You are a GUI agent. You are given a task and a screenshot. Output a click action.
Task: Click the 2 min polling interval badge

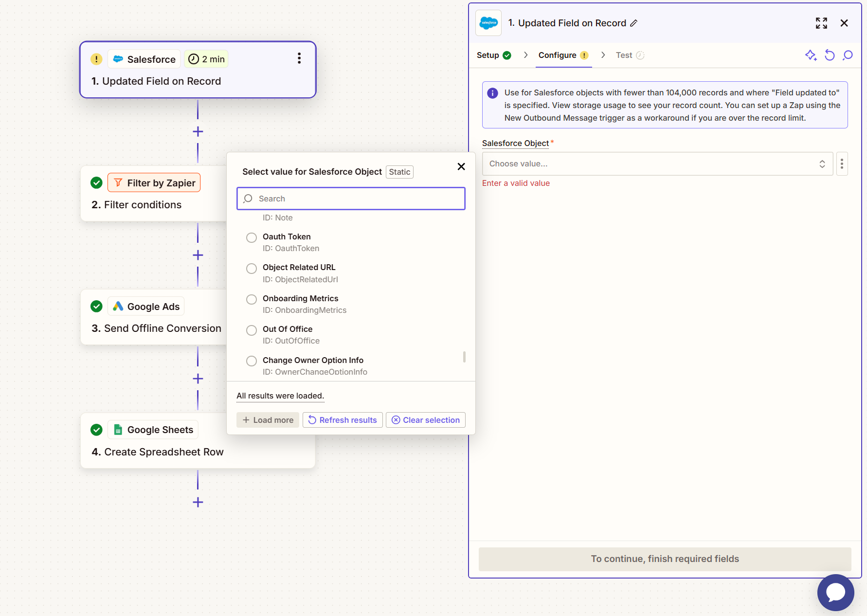[x=206, y=59]
